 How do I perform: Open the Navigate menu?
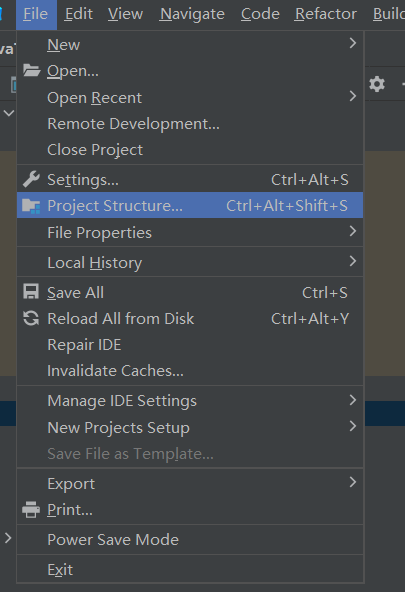pyautogui.click(x=192, y=14)
